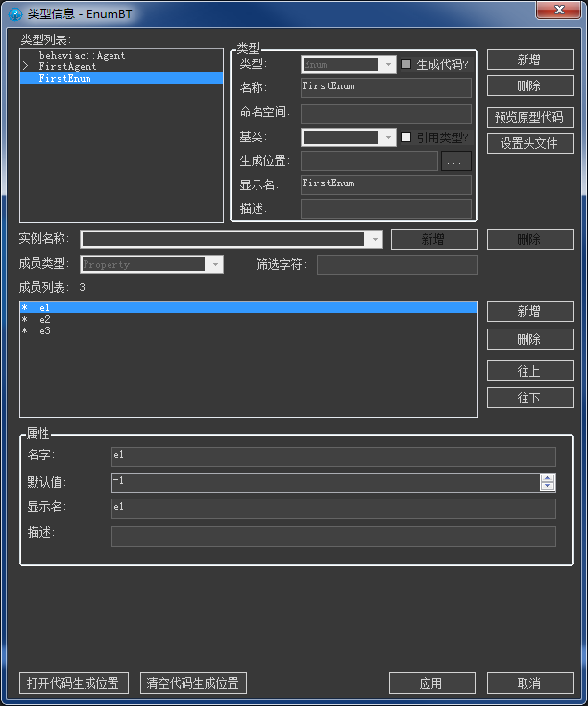Move member down with 往下 button
Screen dimensions: 588x706
[x=529, y=398]
